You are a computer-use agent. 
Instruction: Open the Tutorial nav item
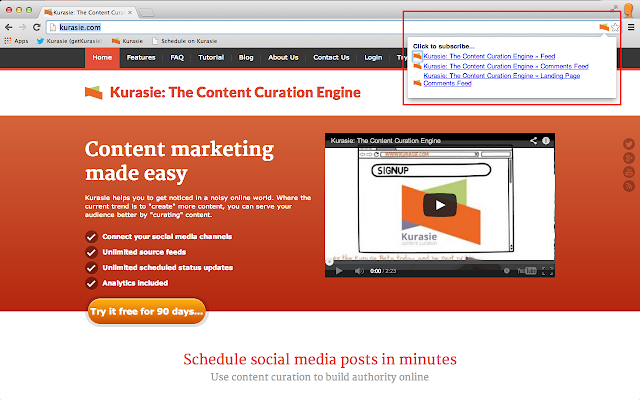(211, 58)
